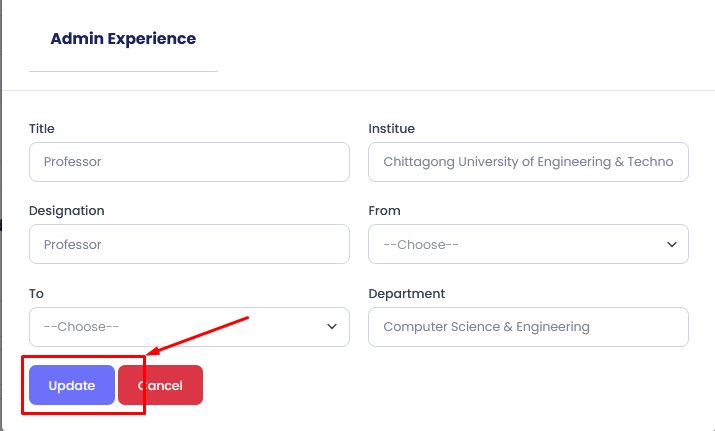Click the From dropdown chevron arrow
Screen dimensions: 715x431
pyautogui.click(x=671, y=244)
